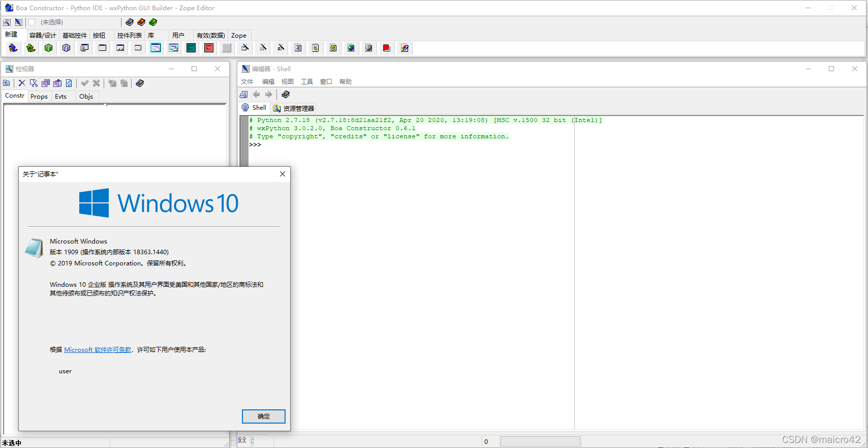Toggle the checkbox beside (未选择) in top toolbar
Viewport: 868px width, 448px height.
[x=32, y=22]
